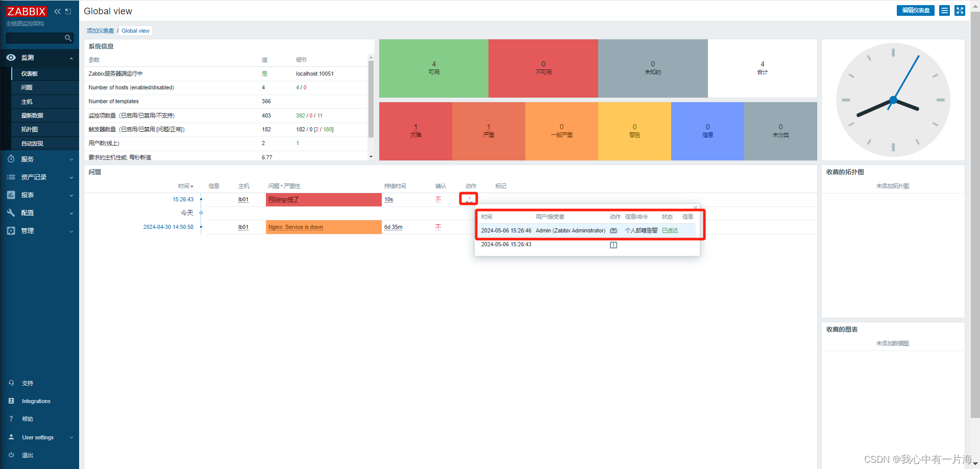Click the blue 信息 severity tile
This screenshot has width=980, height=469.
tap(707, 131)
